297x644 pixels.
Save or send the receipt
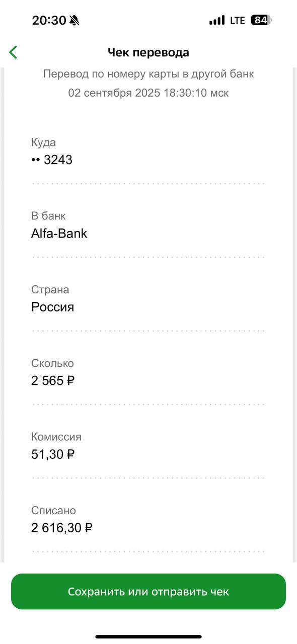[x=148, y=592]
